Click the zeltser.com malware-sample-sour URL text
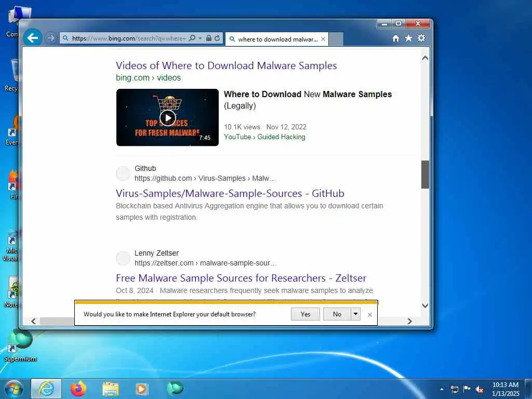Screen dimensions: 532x399 (x=205, y=263)
